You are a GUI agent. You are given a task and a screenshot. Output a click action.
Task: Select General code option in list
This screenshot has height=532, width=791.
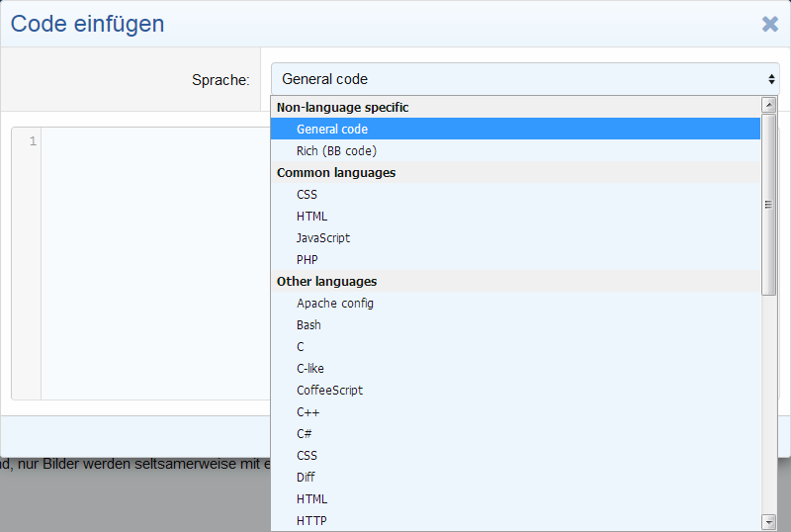coord(515,130)
